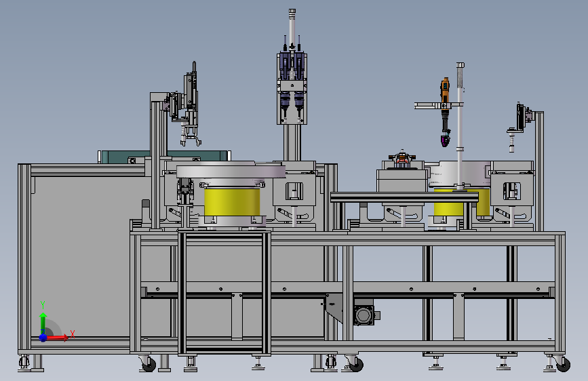Select the magenta screwdriver bit tip
This screenshot has height=381, width=588.
(445, 140)
